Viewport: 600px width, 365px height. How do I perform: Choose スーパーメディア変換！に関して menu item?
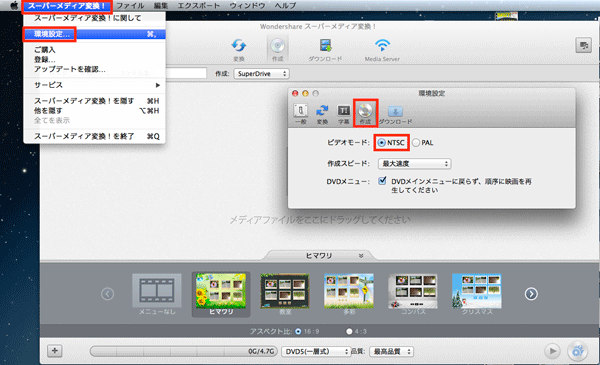click(95, 18)
